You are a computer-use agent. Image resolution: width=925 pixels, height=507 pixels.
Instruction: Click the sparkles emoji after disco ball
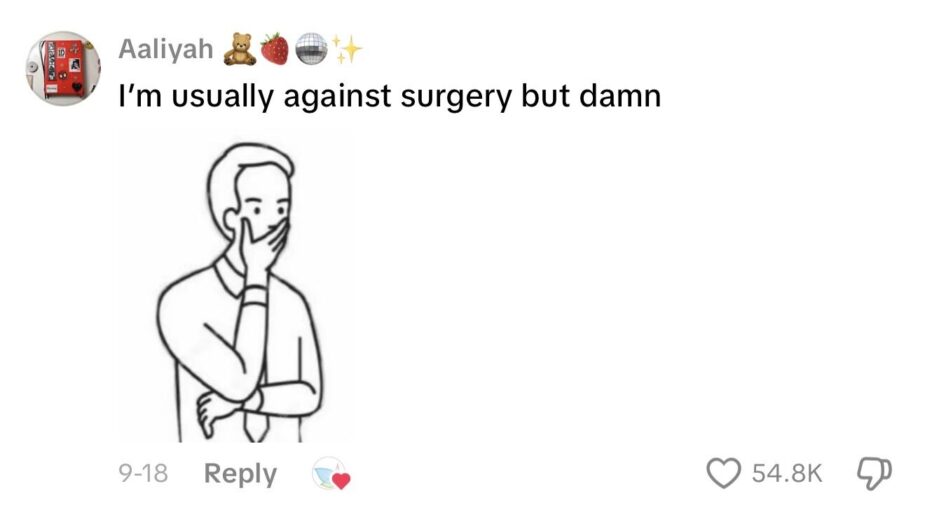346,48
